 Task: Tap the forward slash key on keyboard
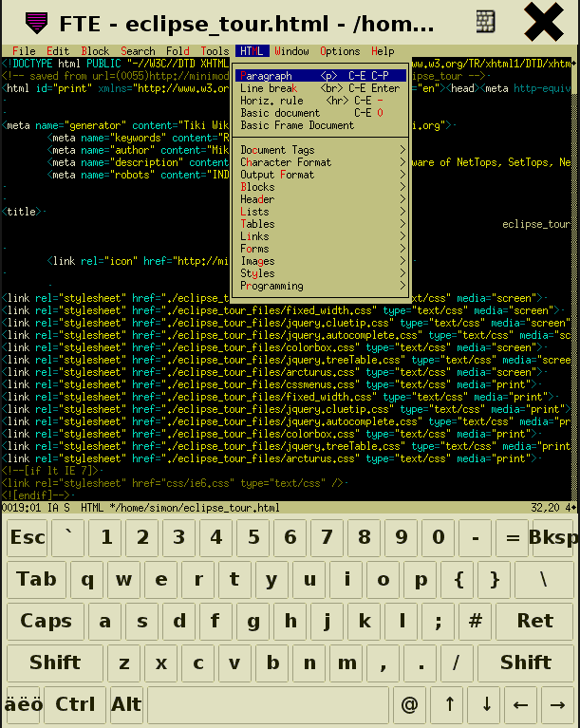click(457, 663)
